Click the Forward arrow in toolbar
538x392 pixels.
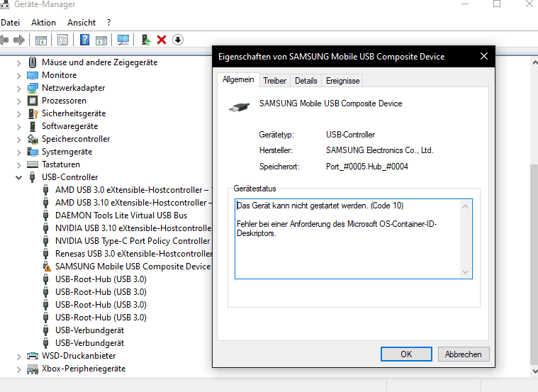[19, 40]
